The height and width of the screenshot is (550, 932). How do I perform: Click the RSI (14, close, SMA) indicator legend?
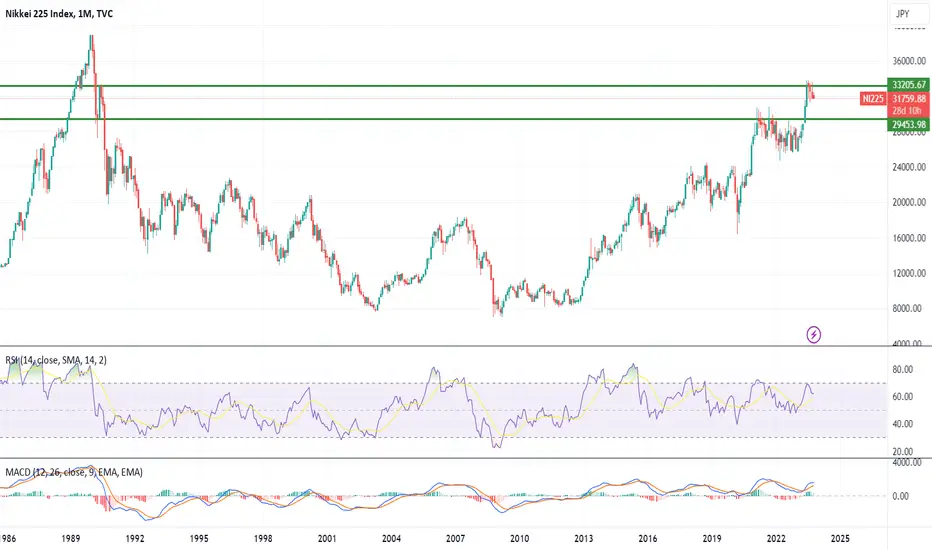[x=56, y=360]
